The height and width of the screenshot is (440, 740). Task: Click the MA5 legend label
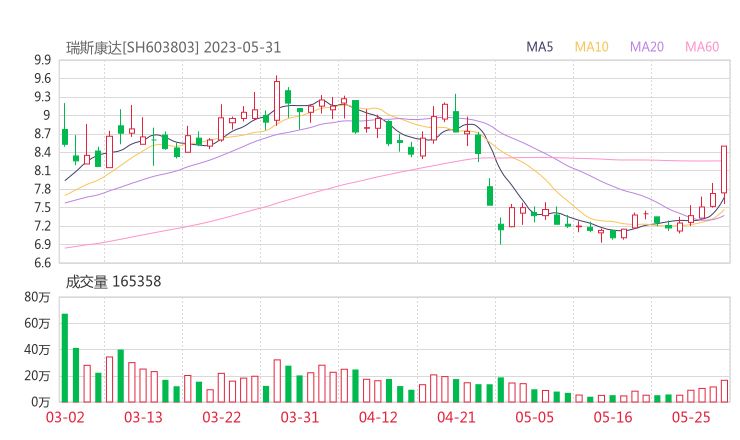click(539, 47)
